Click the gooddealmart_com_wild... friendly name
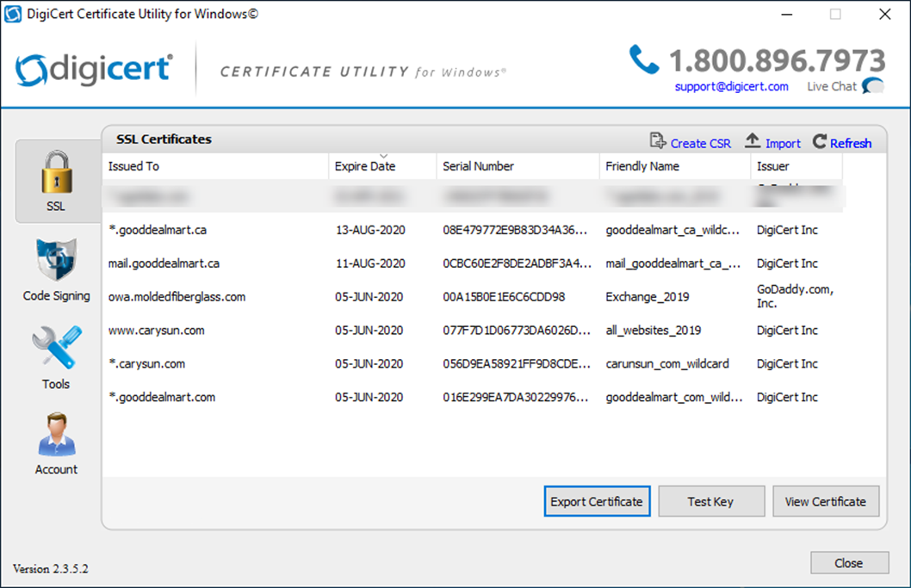The height and width of the screenshot is (588, 911). [674, 398]
